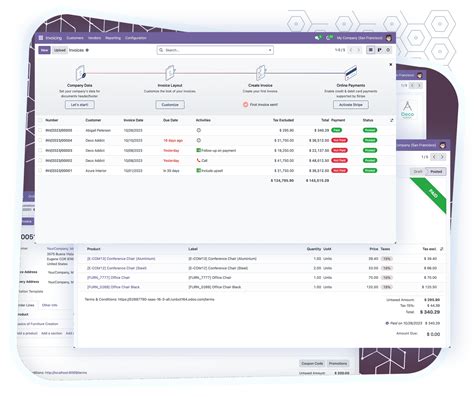This screenshot has width=474, height=397.
Task: Open the Conference Chair (Aluminium) product link
Action: pos(121,259)
